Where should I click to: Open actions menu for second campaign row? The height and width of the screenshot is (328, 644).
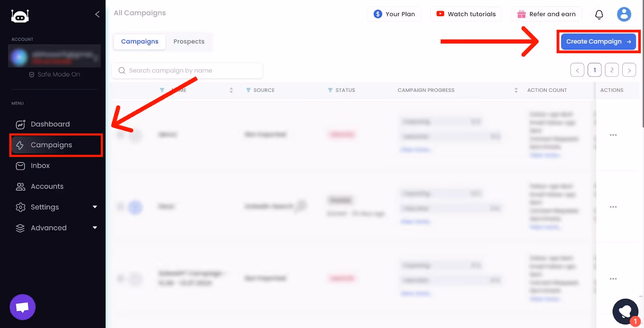pos(613,207)
